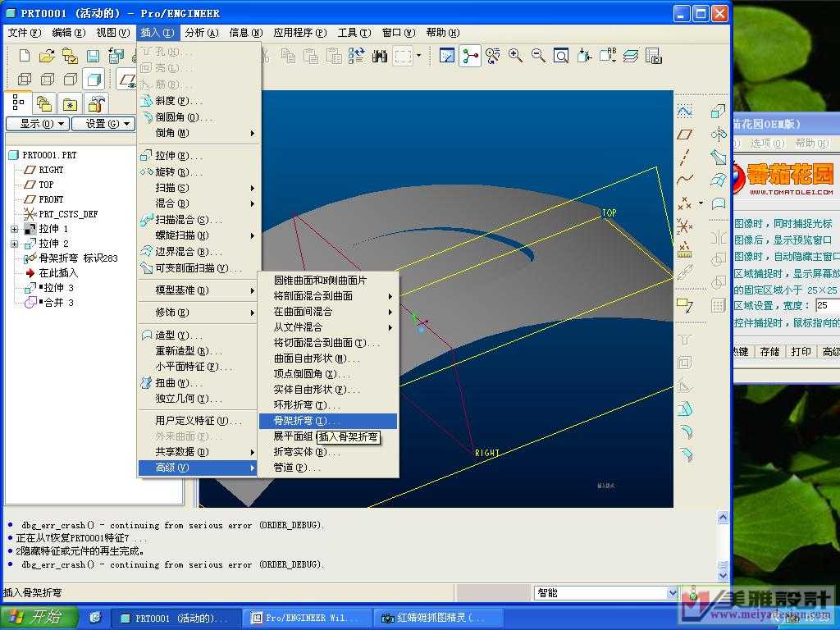
Task: Choose 拉伸(E) in Insert menu
Action: pos(199,156)
